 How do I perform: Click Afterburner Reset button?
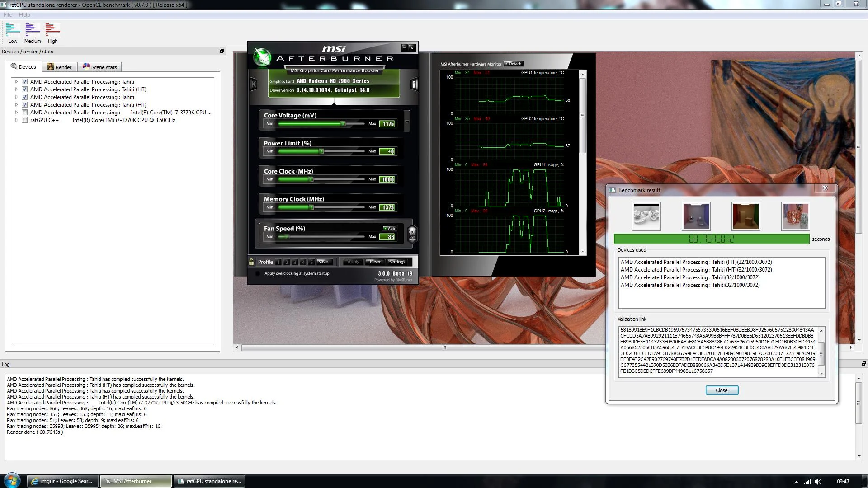(x=375, y=262)
